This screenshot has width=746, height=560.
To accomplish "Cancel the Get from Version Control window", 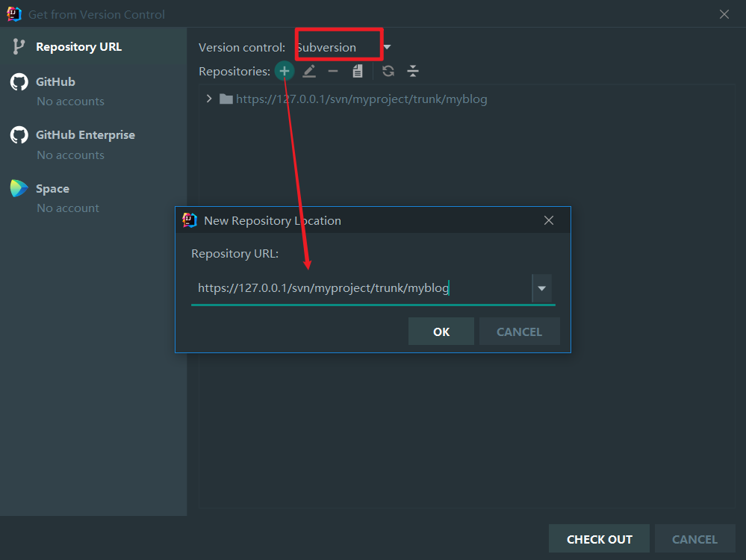I will (694, 539).
